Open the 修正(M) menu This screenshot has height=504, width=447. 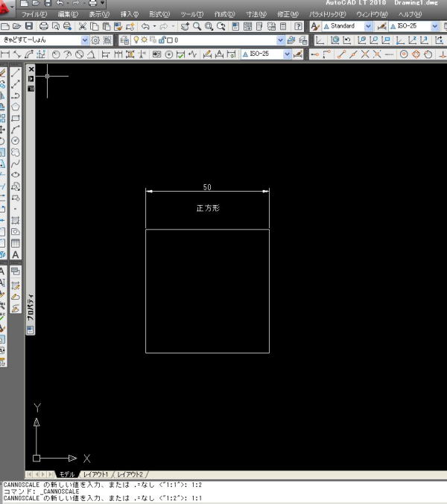pos(288,14)
